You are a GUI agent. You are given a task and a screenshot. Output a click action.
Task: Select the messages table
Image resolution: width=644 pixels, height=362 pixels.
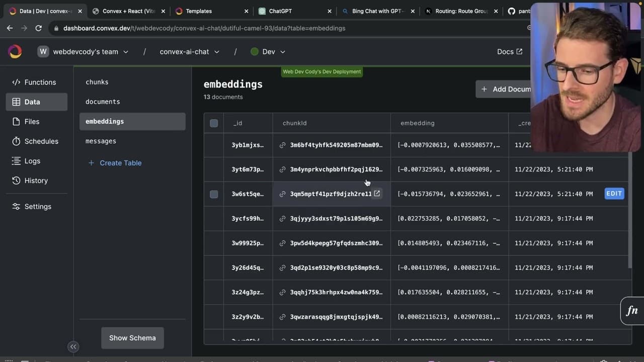point(132,141)
